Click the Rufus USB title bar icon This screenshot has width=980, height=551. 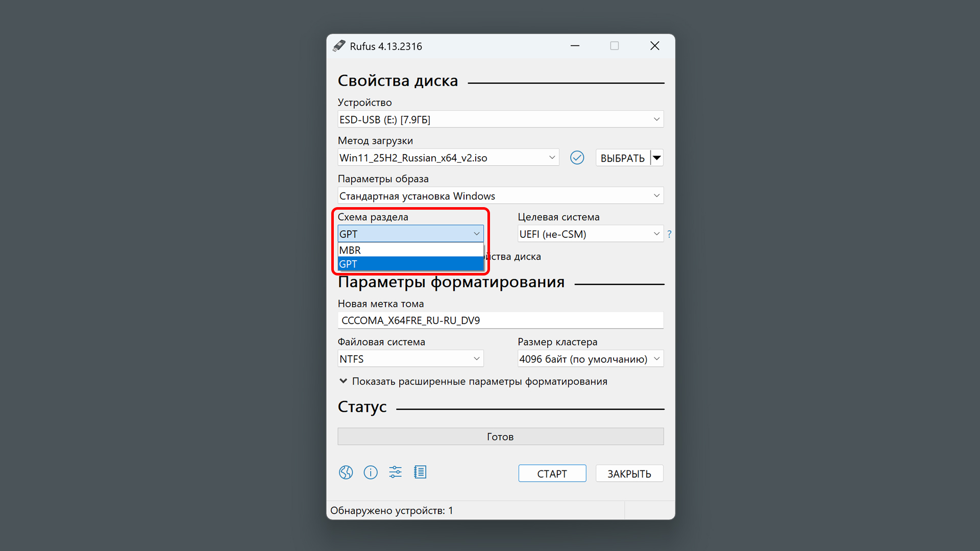tap(339, 46)
